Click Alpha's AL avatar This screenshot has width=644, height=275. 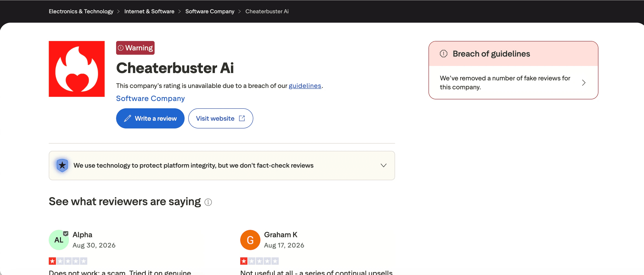pos(58,240)
